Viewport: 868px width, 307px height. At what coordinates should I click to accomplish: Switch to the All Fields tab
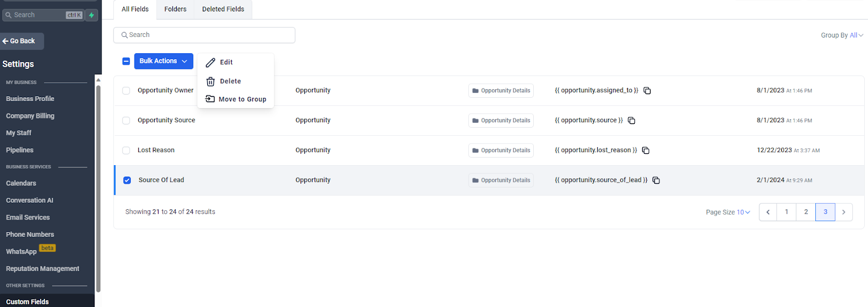click(135, 9)
